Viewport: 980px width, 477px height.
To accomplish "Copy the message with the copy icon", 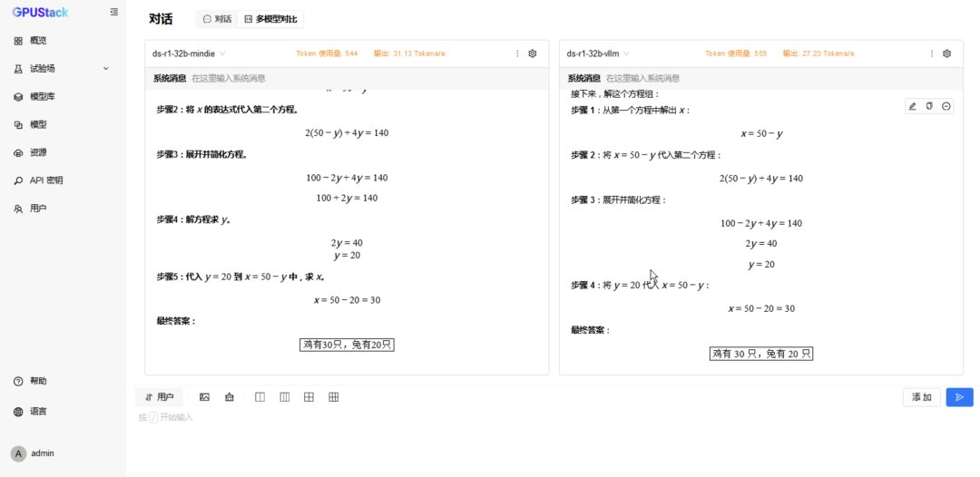I will coord(929,106).
